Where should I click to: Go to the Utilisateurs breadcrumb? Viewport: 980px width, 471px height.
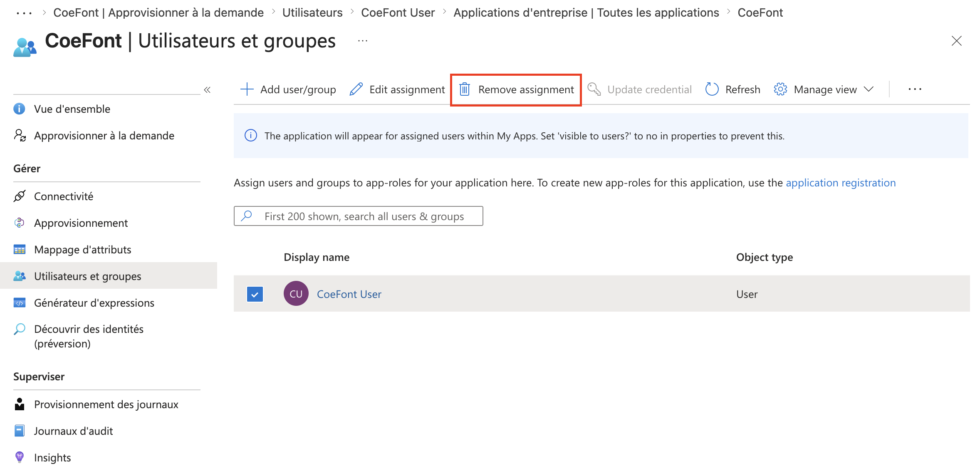click(x=312, y=13)
